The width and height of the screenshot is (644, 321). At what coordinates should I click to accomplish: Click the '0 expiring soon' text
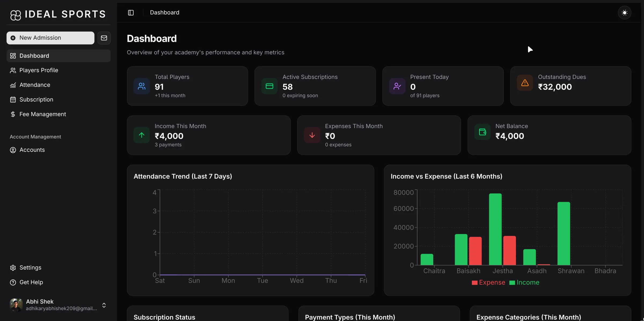click(x=300, y=95)
